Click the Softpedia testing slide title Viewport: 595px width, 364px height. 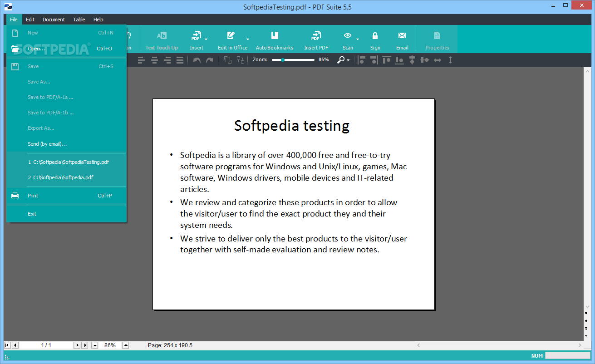click(x=292, y=126)
